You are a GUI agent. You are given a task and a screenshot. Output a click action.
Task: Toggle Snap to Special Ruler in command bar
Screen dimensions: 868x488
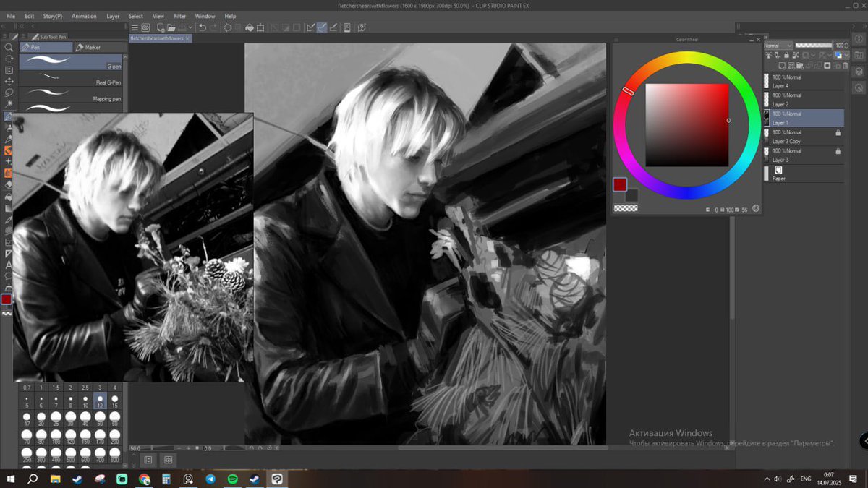pos(322,27)
